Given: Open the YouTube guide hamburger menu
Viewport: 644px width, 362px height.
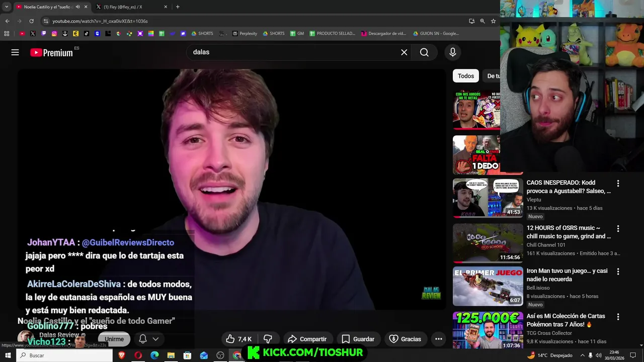Looking at the screenshot, I should 15,52.
